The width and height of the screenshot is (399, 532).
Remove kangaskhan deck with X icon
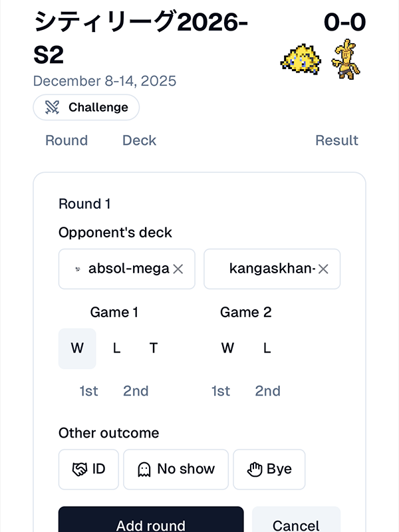click(323, 269)
